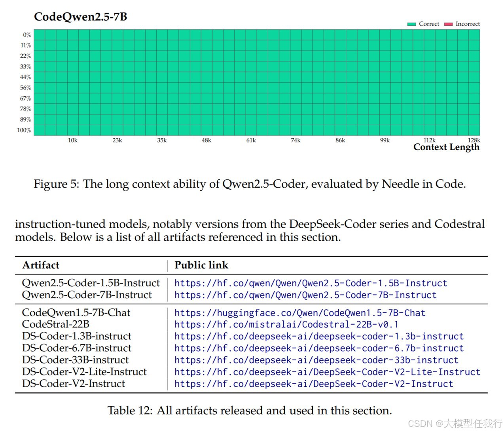Click the red Incorrect legend swatch

(448, 24)
